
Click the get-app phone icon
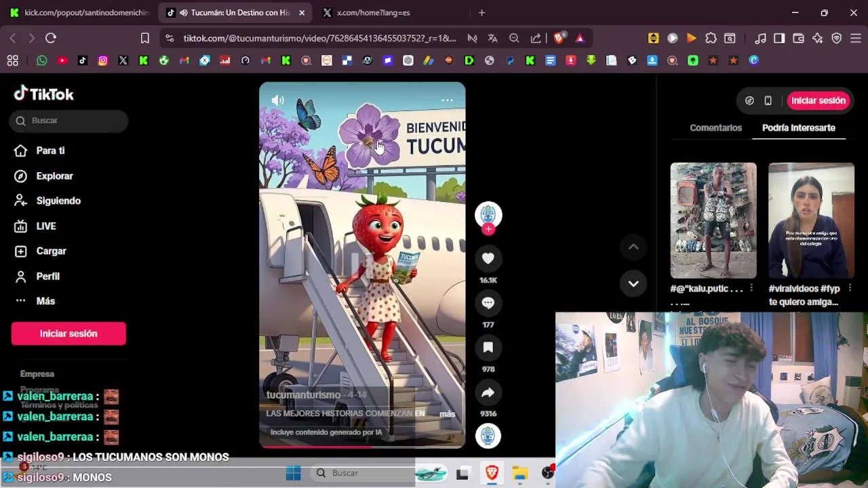[x=768, y=100]
